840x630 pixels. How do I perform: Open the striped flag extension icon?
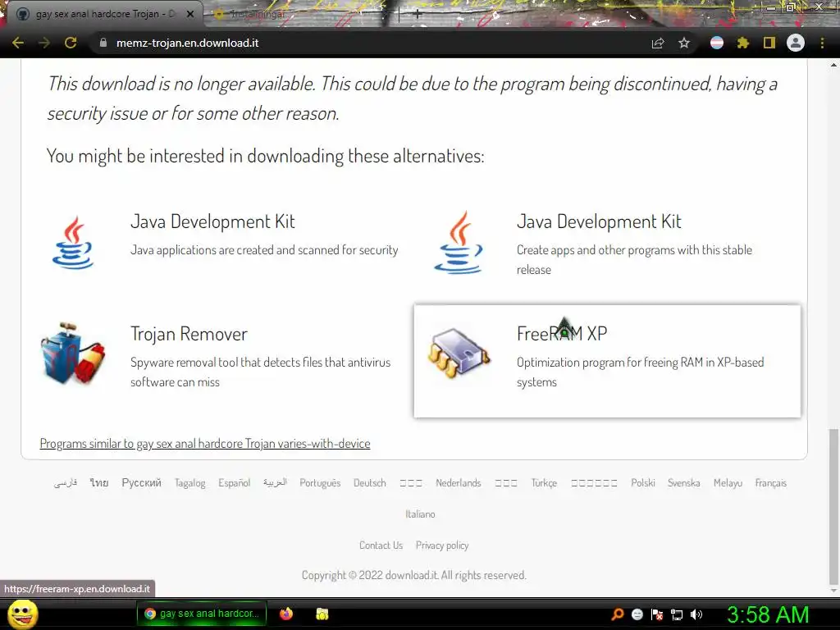pyautogui.click(x=717, y=43)
